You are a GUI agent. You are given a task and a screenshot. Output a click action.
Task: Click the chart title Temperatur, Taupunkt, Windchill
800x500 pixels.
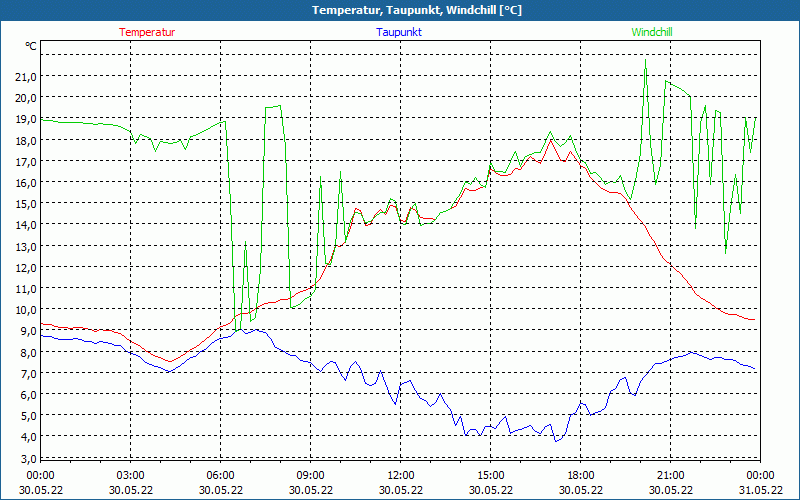coord(417,10)
